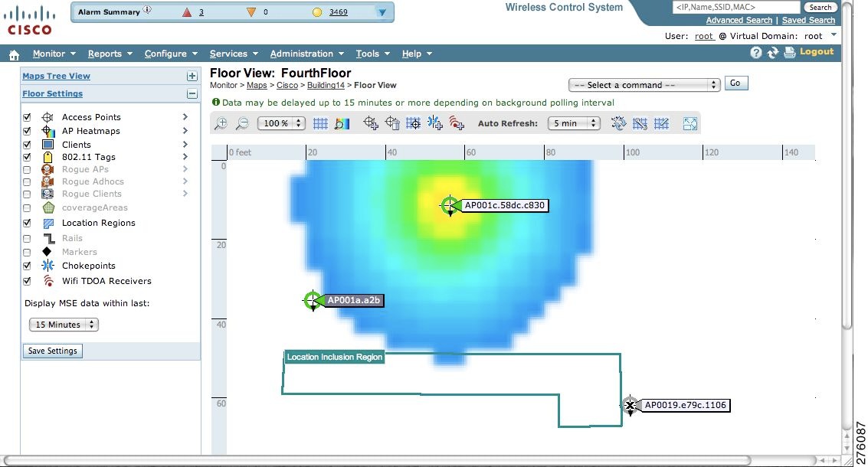Enable the Rogue Clients checkbox
Screen dimensions: 868x467
click(27, 194)
